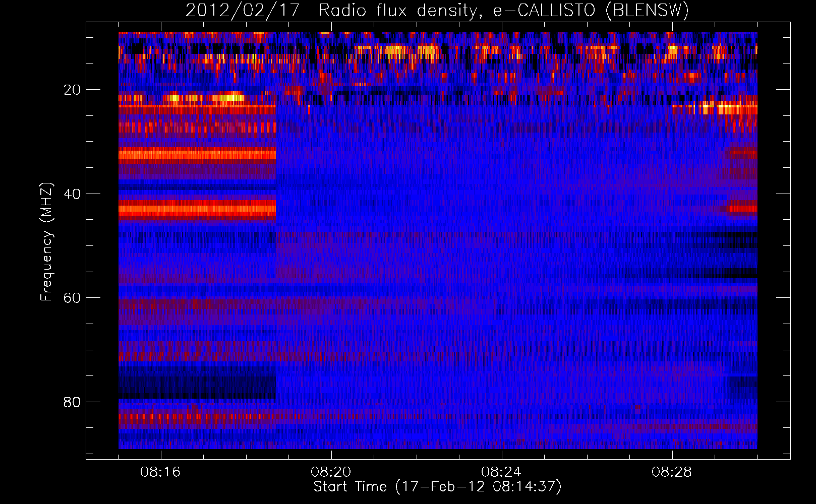Viewport: 816px width, 504px height.
Task: Click the 60 MHz frequency tick label
Action: 73,298
